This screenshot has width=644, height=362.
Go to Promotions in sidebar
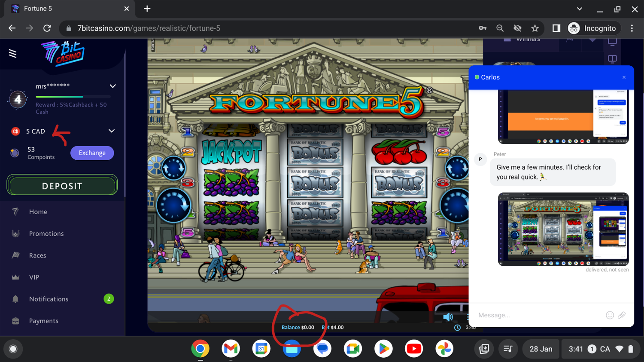pos(46,234)
